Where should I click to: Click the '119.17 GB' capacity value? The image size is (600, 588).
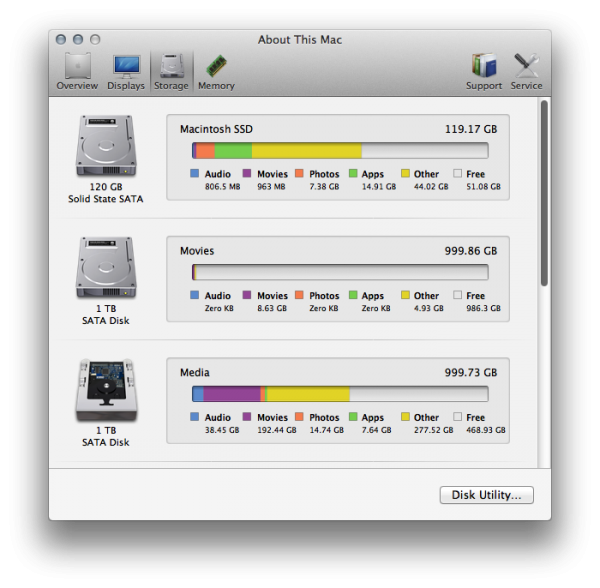(471, 129)
